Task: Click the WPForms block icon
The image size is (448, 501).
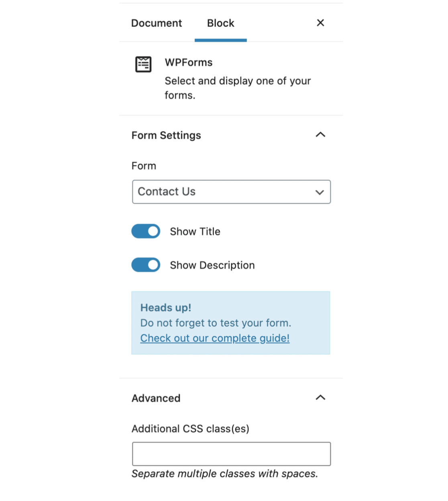Action: click(143, 64)
